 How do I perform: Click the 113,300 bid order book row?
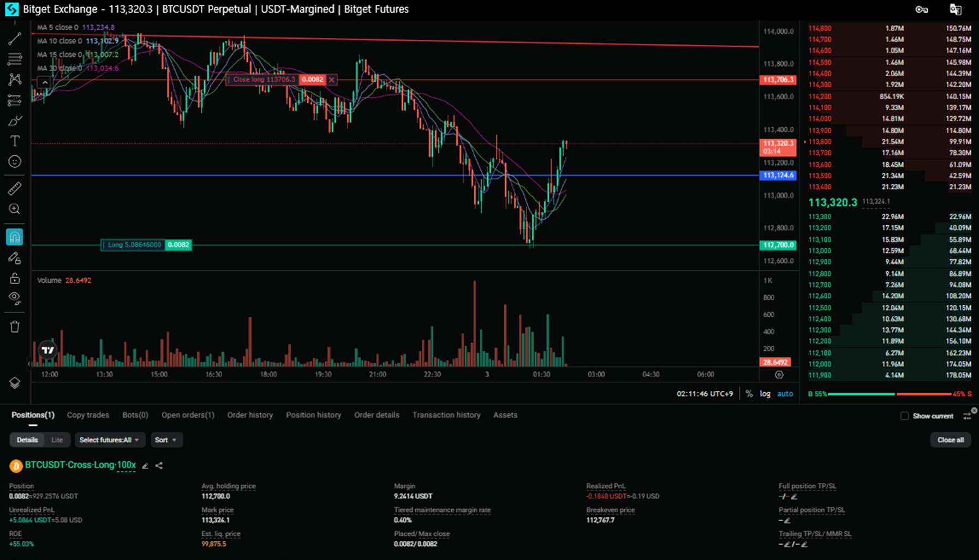coord(890,216)
